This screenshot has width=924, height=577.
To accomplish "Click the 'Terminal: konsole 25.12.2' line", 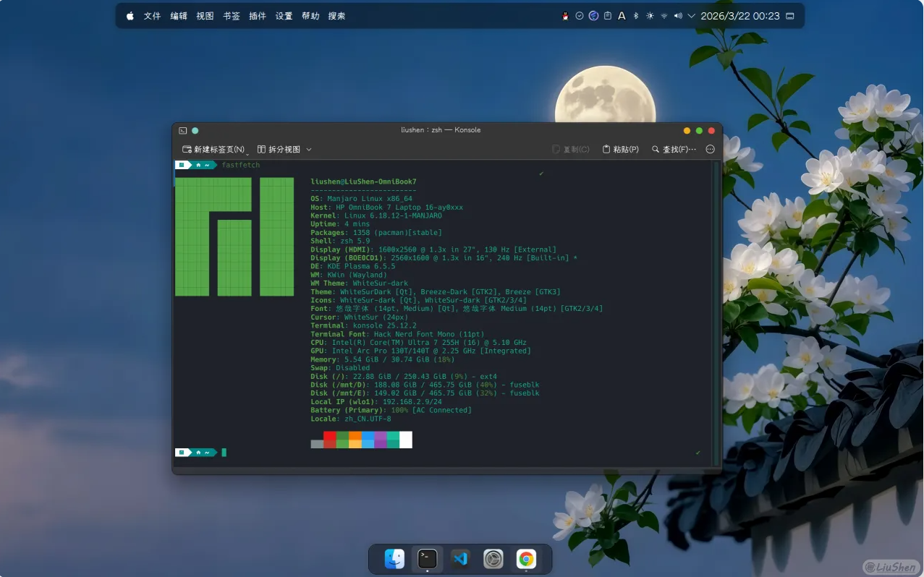I will (363, 325).
